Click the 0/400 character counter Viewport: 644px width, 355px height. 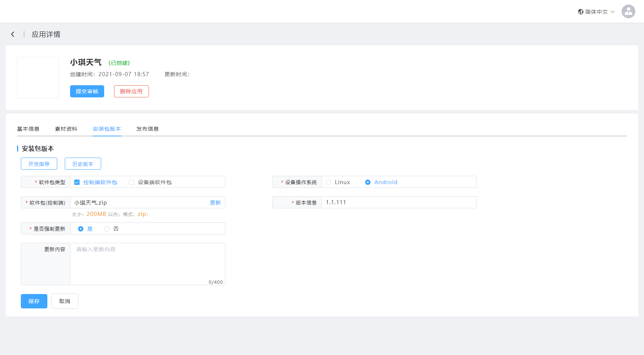216,282
